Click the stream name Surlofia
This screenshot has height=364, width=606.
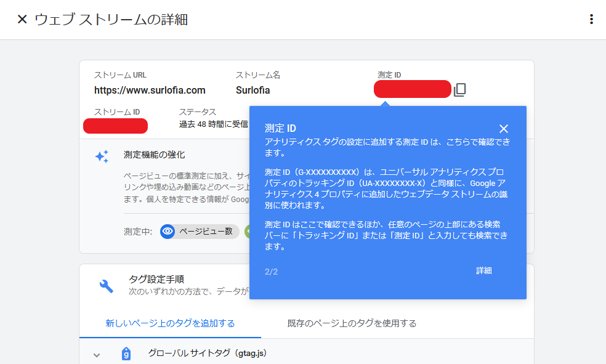(253, 89)
